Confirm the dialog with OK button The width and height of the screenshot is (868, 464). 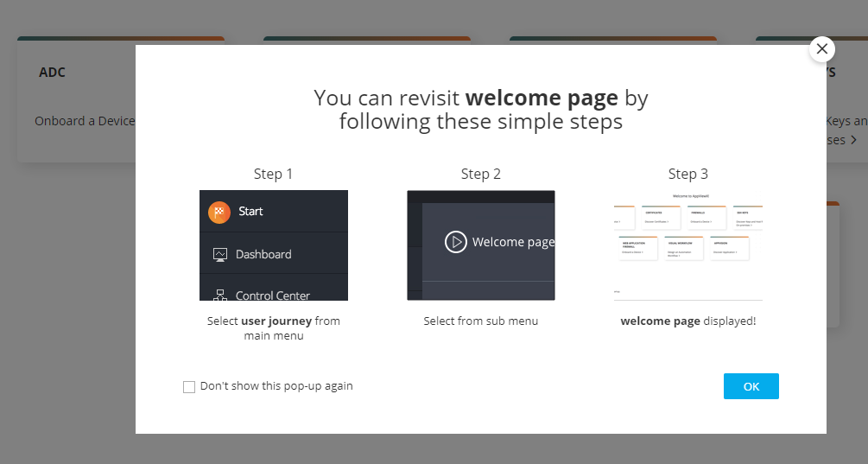tap(751, 386)
